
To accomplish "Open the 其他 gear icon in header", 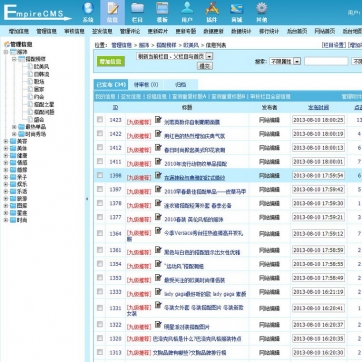I will tap(262, 9).
